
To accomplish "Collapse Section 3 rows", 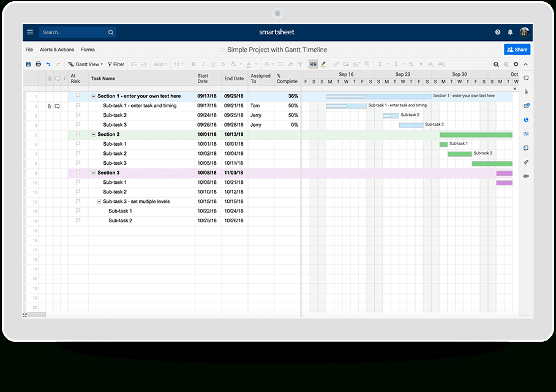I will tap(94, 173).
